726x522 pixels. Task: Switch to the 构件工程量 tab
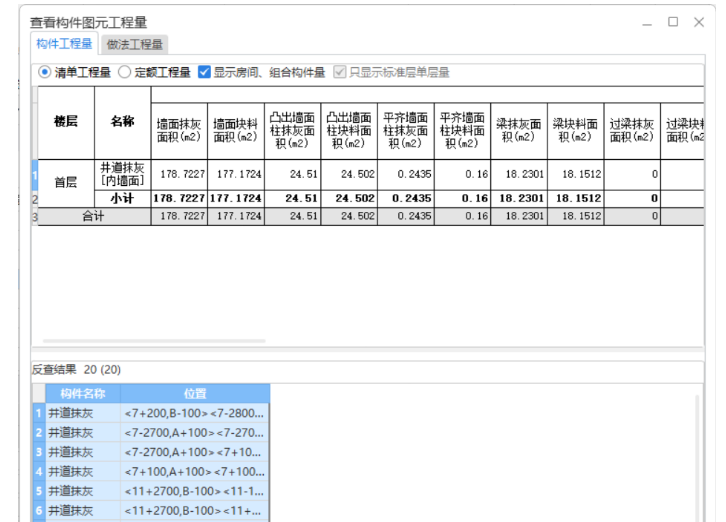[64, 44]
